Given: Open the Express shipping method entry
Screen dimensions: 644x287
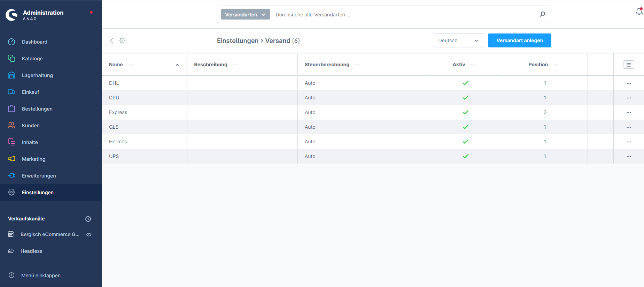Looking at the screenshot, I should (118, 112).
